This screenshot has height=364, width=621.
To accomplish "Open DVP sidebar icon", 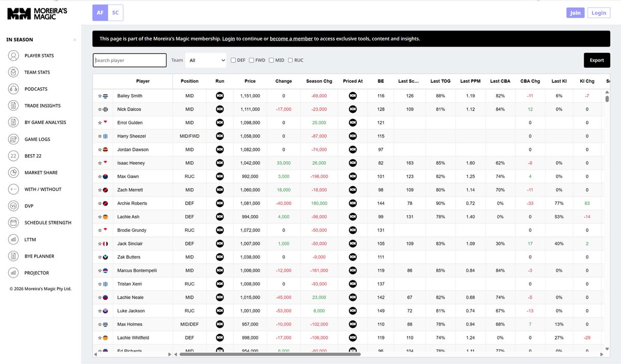I will point(13,206).
